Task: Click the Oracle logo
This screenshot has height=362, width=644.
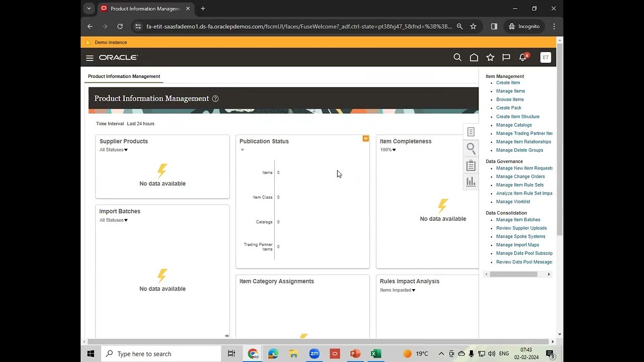Action: point(118,58)
